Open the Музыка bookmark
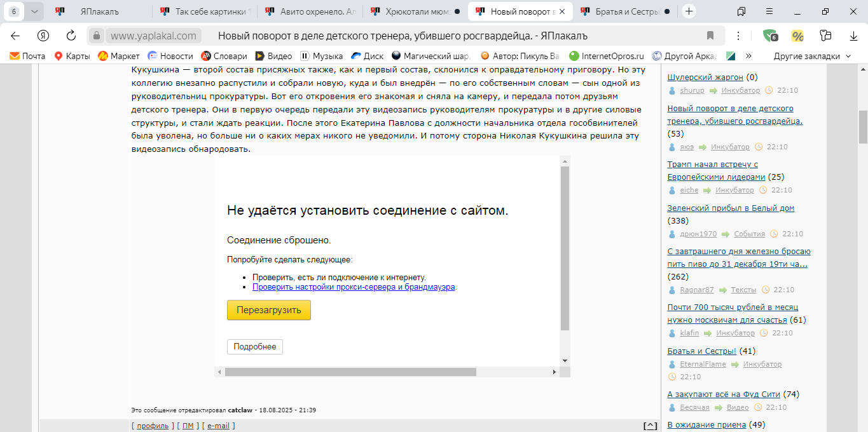 tap(321, 56)
